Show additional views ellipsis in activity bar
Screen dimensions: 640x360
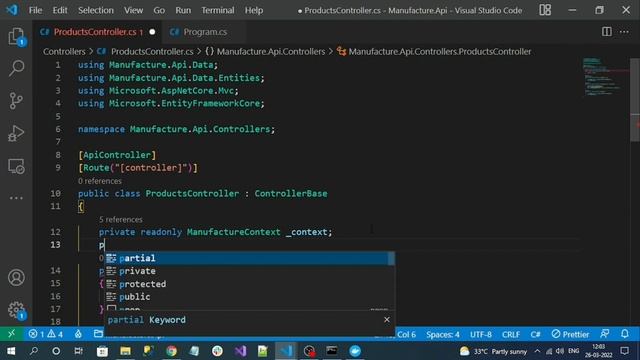[16, 198]
